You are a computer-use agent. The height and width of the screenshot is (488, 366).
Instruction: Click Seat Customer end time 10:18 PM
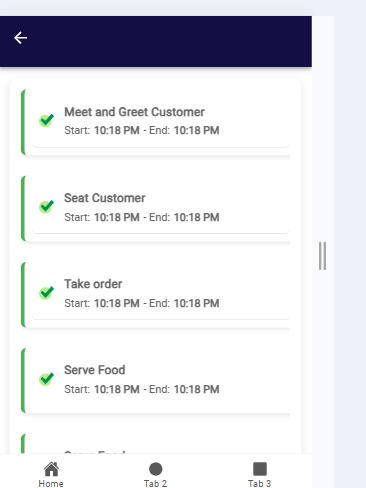197,217
